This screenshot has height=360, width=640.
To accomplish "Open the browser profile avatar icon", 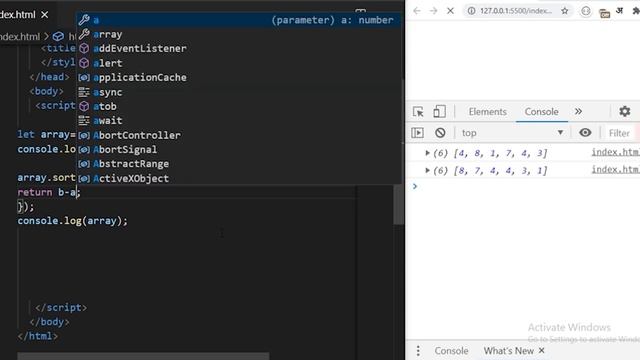I will point(586,11).
